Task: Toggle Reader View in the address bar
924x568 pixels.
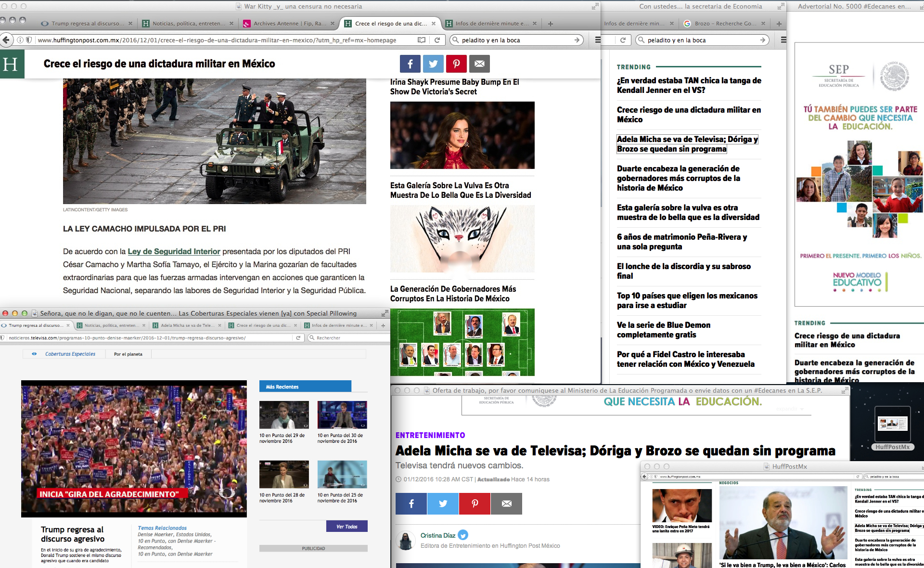Action: pyautogui.click(x=422, y=40)
